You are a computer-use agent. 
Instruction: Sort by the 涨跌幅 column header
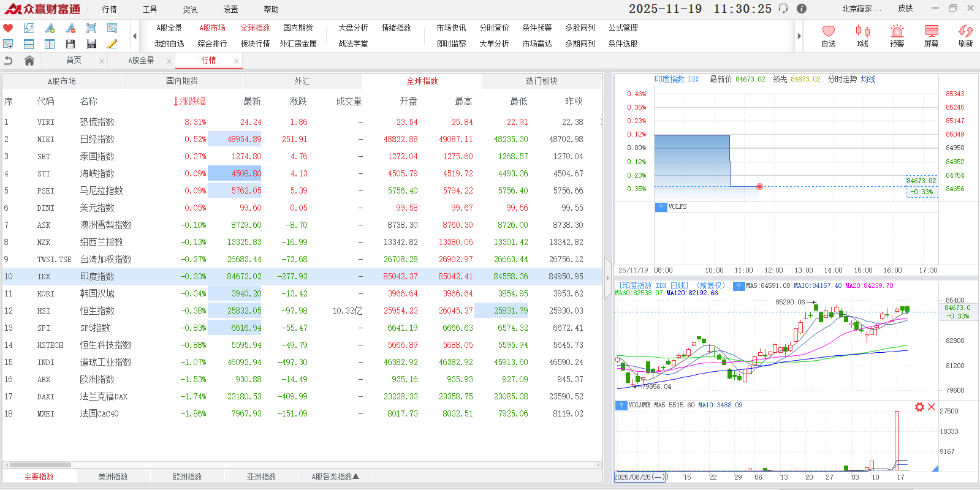click(x=190, y=102)
